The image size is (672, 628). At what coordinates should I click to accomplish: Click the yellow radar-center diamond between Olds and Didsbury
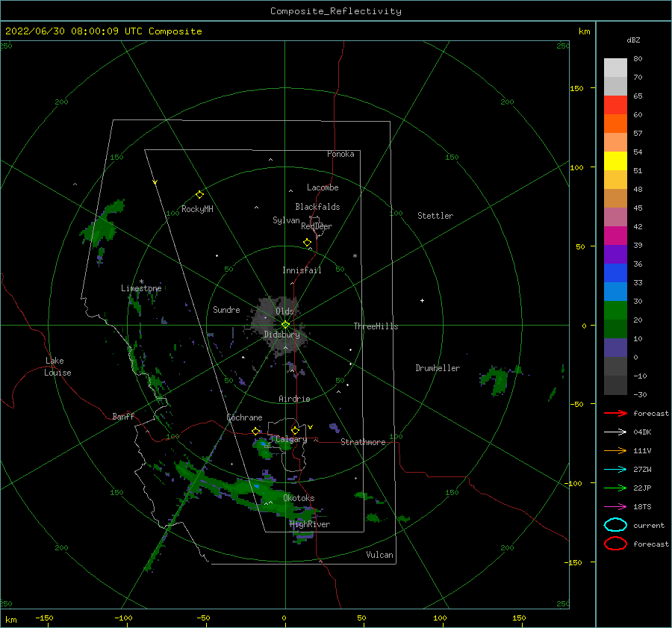(285, 325)
